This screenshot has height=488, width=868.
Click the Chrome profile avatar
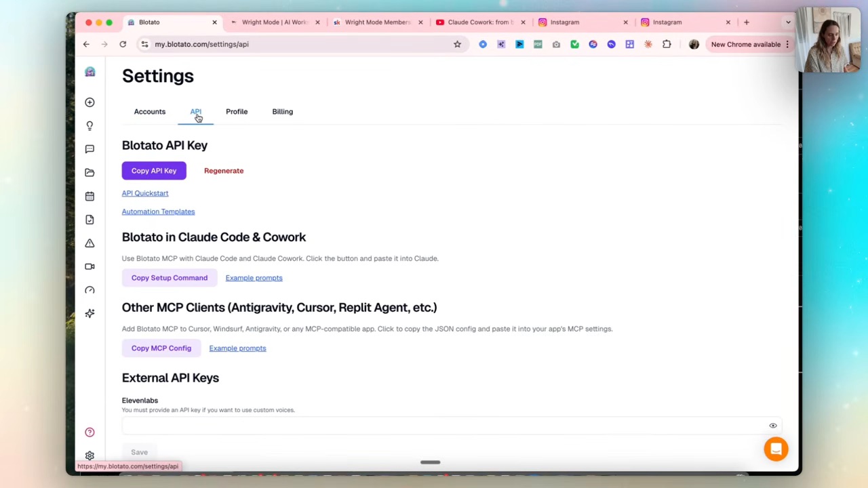(694, 44)
